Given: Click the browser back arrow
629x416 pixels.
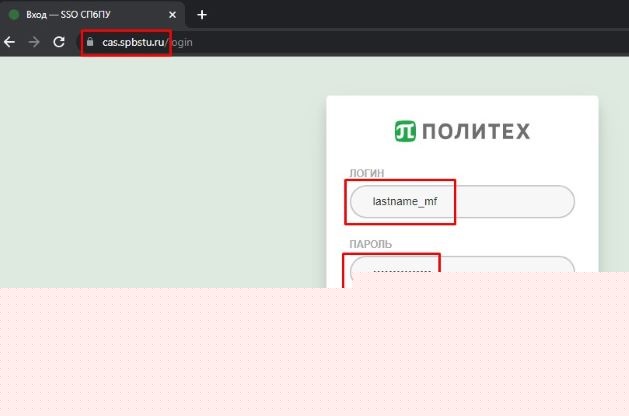Looking at the screenshot, I should point(10,42).
